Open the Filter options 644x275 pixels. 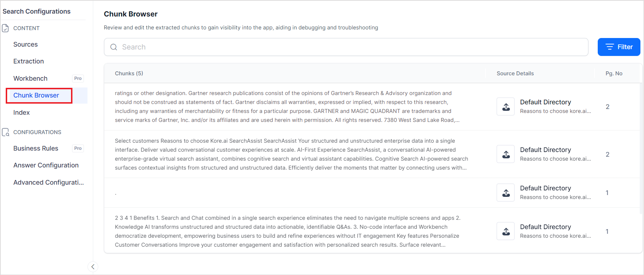pos(619,47)
